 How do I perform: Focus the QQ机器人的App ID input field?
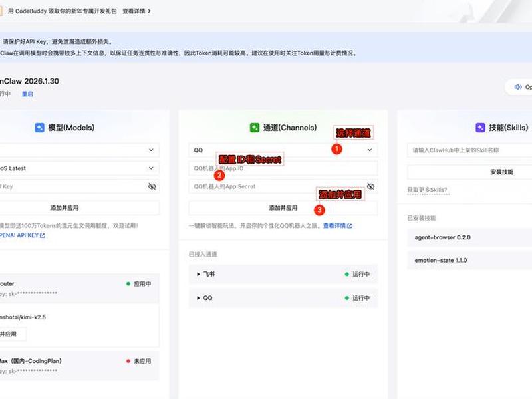pos(283,168)
